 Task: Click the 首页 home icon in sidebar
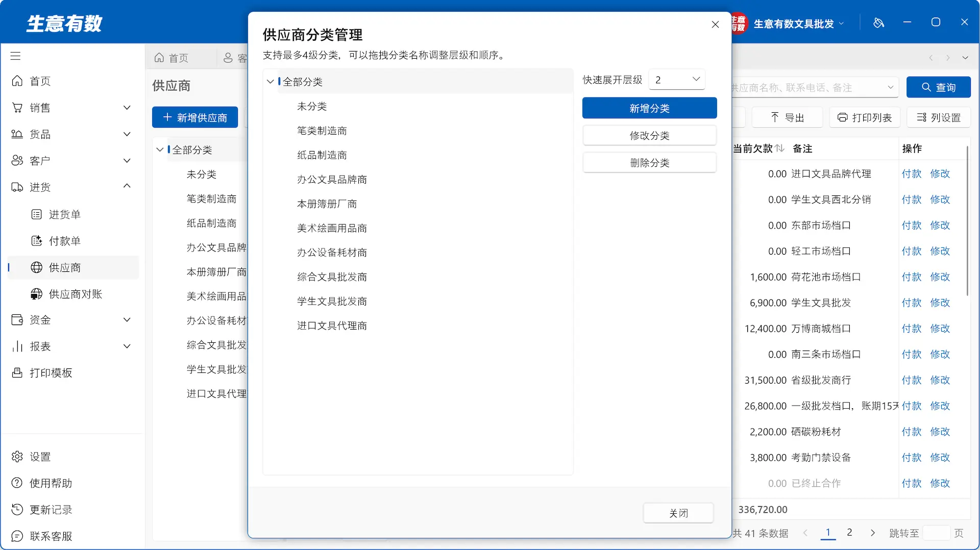tap(17, 81)
